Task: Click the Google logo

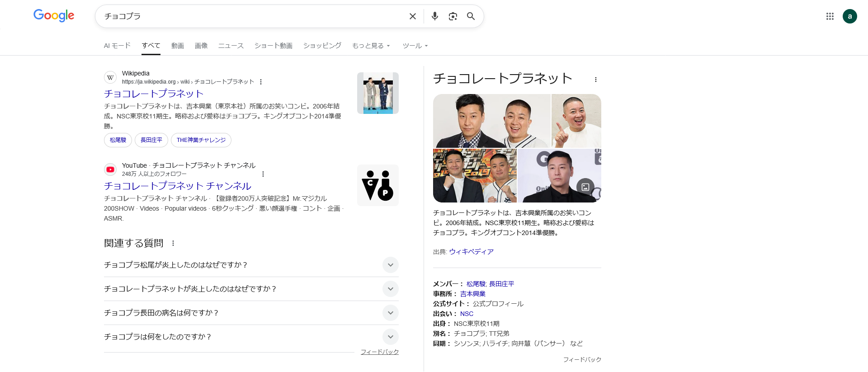Action: [54, 16]
